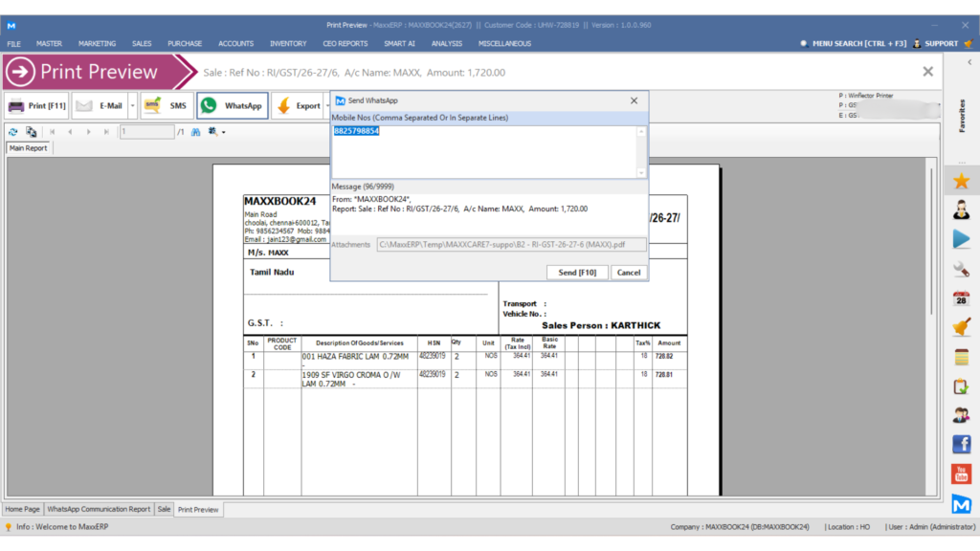980x551 pixels.
Task: Click mobile numbers scroll down arrow
Action: coord(641,173)
